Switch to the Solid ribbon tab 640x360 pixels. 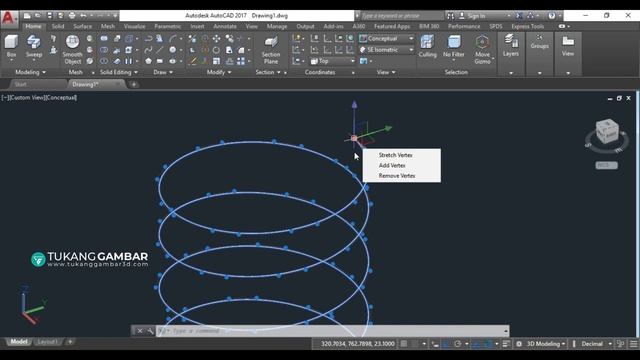58,26
